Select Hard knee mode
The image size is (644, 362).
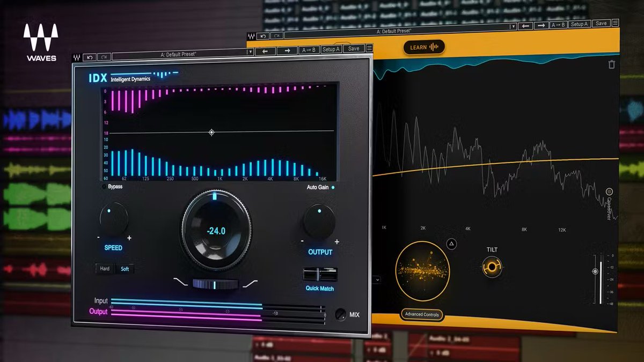[105, 269]
